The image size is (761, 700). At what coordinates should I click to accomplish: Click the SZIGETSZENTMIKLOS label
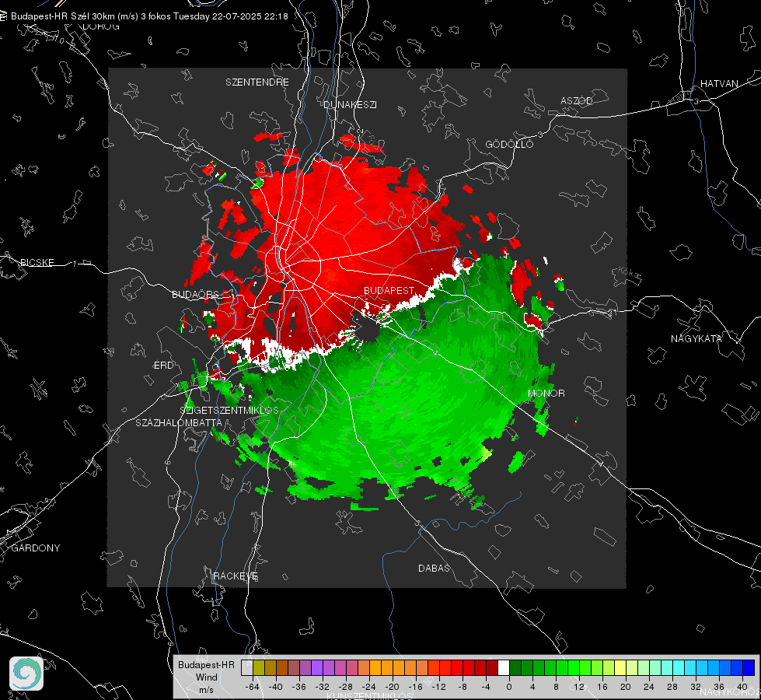(x=229, y=410)
